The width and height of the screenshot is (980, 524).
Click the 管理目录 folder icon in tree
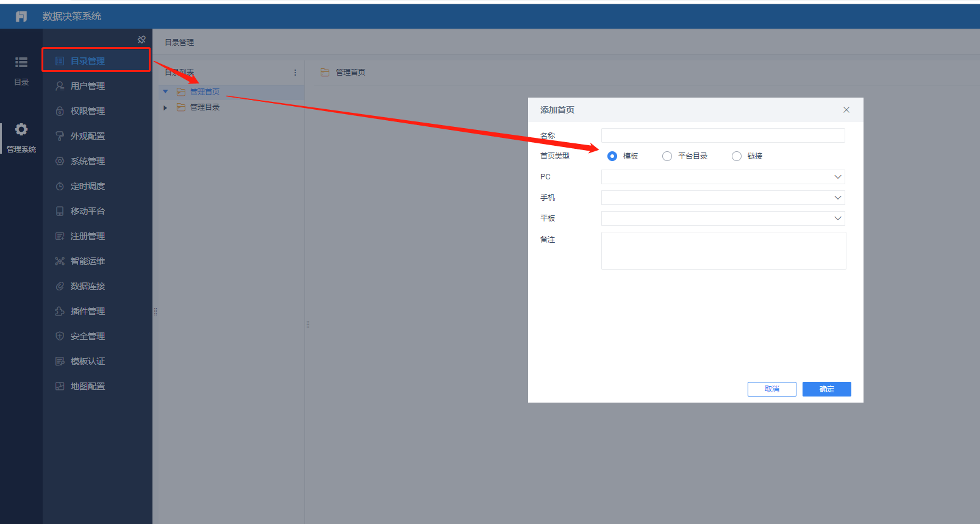pos(181,107)
